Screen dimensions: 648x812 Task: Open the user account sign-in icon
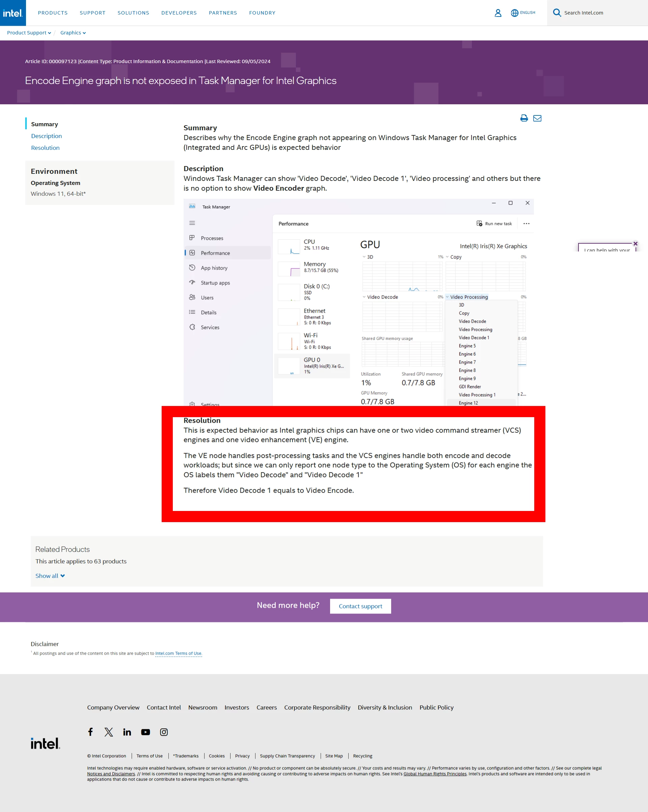click(x=498, y=13)
